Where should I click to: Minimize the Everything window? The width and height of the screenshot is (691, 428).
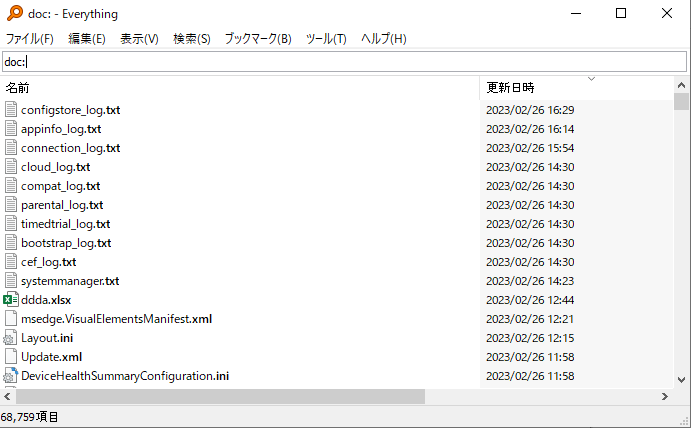coord(576,13)
